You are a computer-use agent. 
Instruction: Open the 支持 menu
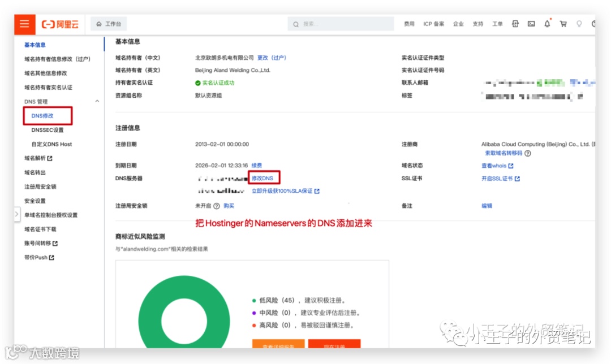[x=477, y=24]
